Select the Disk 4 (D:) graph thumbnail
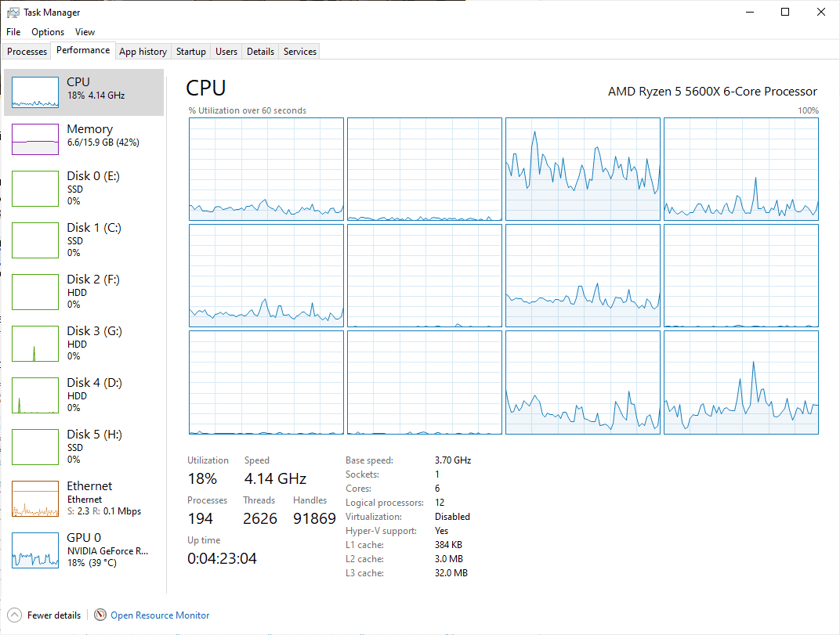The image size is (840, 635). point(35,395)
